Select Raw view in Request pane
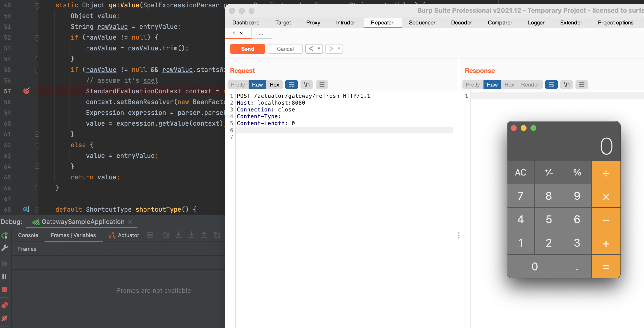The image size is (644, 328). click(x=257, y=84)
